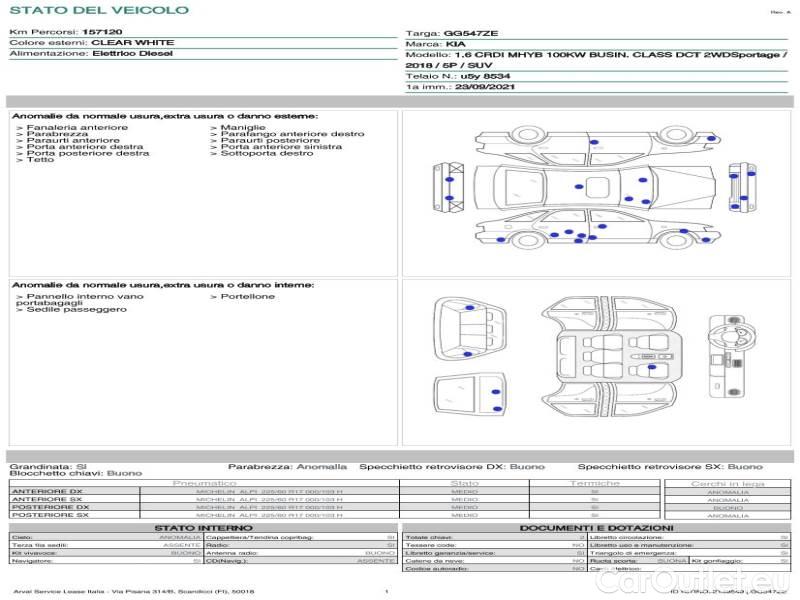This screenshot has height=600, width=800.
Task: Select the DOCUMENTI E DOTAZIONI section header
Action: click(x=596, y=528)
